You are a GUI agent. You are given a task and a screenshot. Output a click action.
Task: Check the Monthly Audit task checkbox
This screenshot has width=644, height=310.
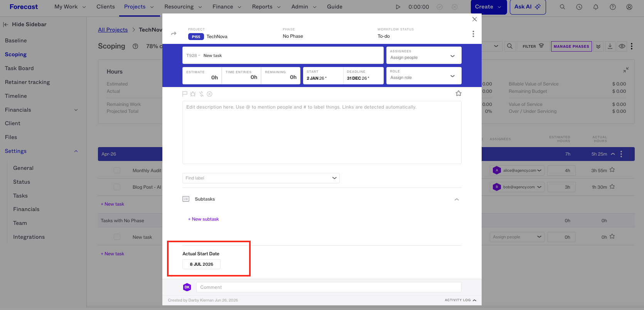click(117, 170)
